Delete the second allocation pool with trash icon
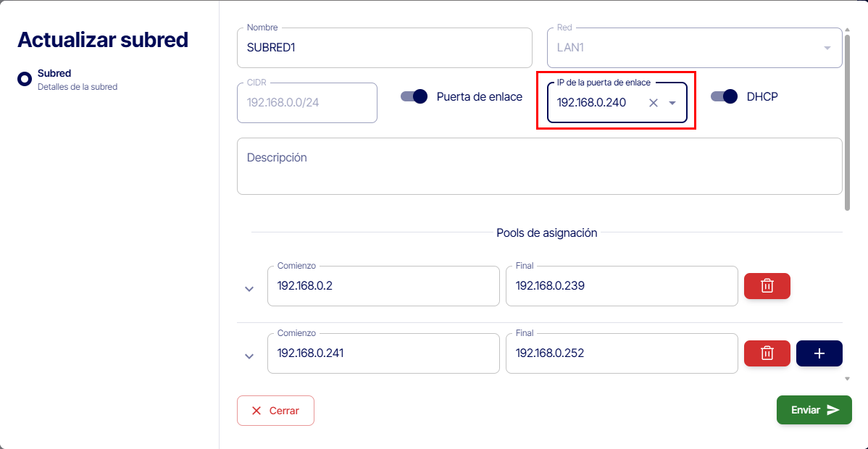Image resolution: width=868 pixels, height=449 pixels. [x=767, y=353]
